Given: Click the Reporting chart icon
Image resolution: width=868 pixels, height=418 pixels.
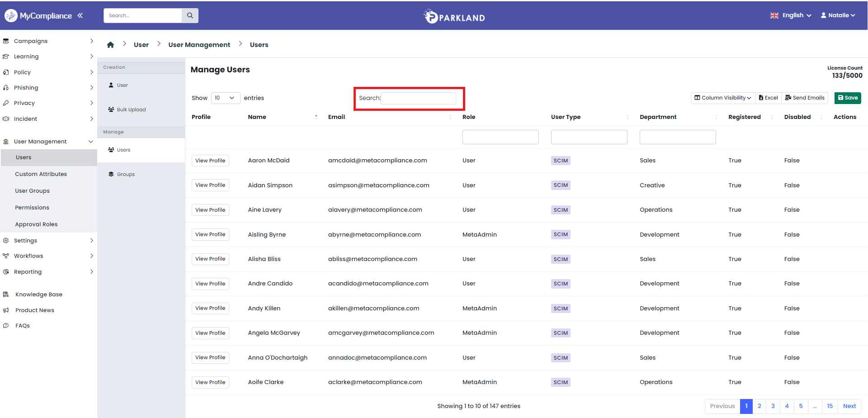Looking at the screenshot, I should [6, 272].
